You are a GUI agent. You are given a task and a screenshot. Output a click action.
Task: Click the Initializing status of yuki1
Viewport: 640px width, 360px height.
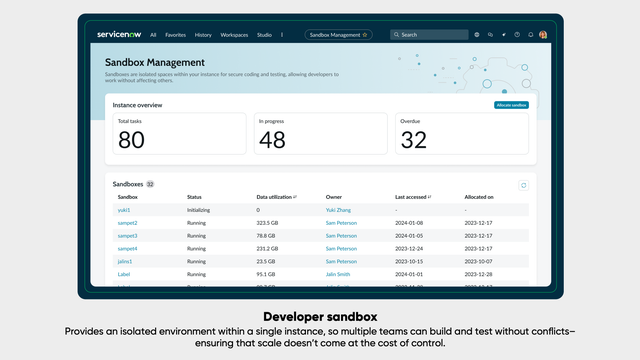pos(198,210)
